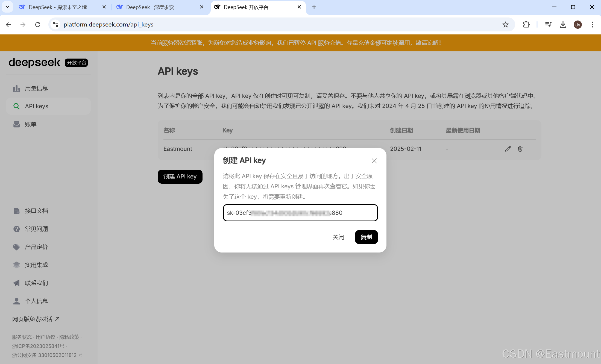Click the 复制 copy button
This screenshot has width=601, height=364.
pos(366,237)
